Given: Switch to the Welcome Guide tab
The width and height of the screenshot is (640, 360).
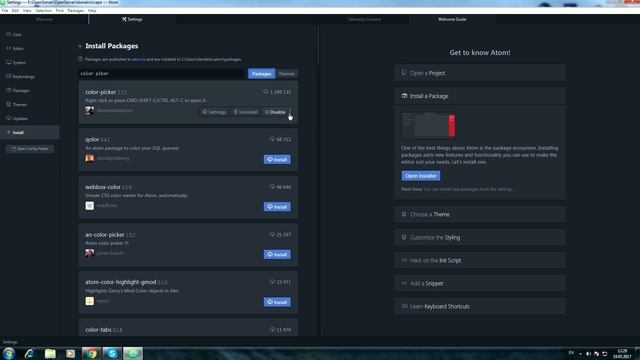Looking at the screenshot, I should pyautogui.click(x=452, y=19).
